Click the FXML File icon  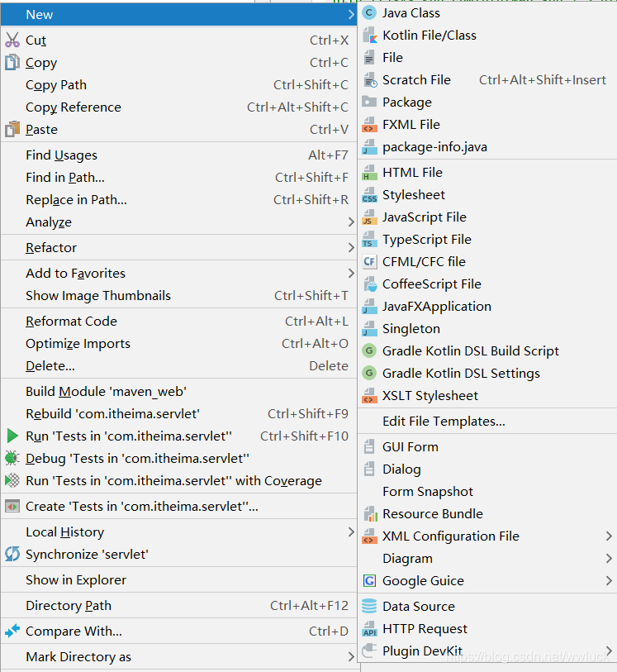[369, 124]
